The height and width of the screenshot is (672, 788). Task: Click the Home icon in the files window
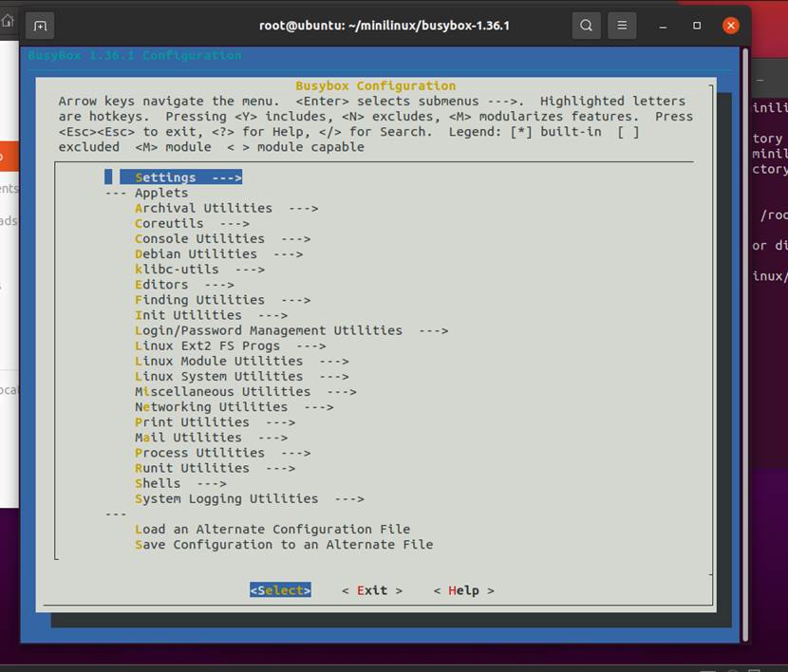(x=8, y=22)
